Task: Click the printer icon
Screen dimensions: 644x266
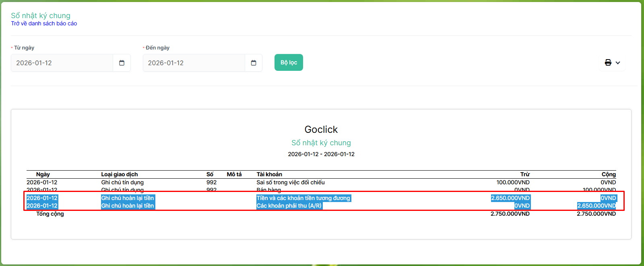Action: pos(608,63)
